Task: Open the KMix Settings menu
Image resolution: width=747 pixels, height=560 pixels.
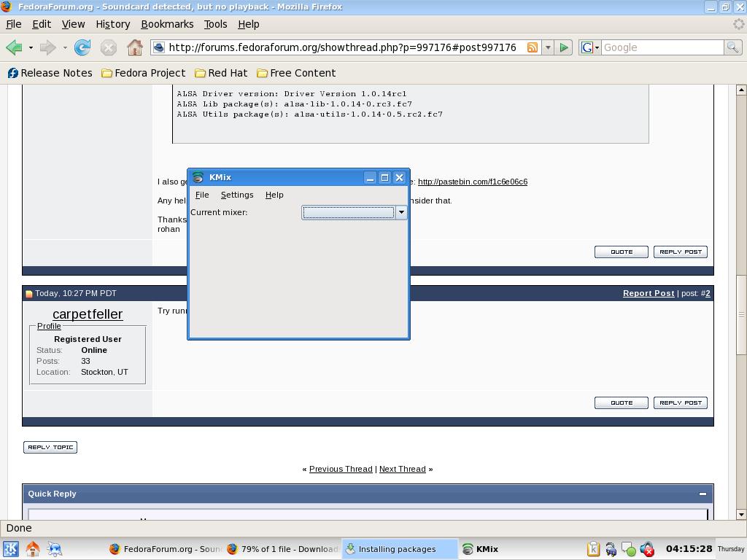Action: click(x=237, y=195)
